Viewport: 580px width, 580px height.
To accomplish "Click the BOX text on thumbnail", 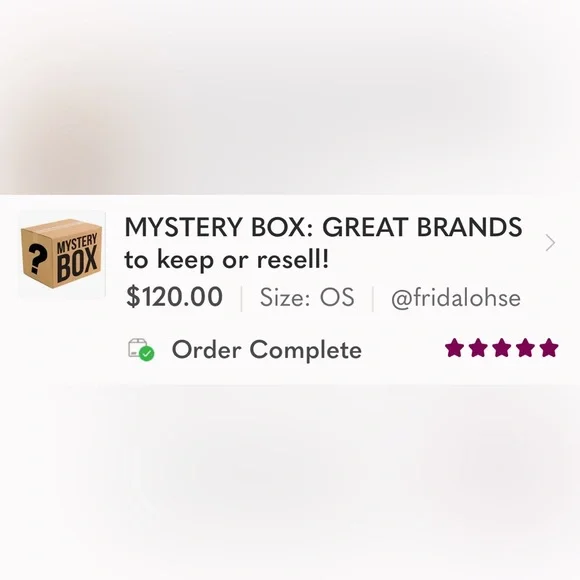I will click(77, 264).
